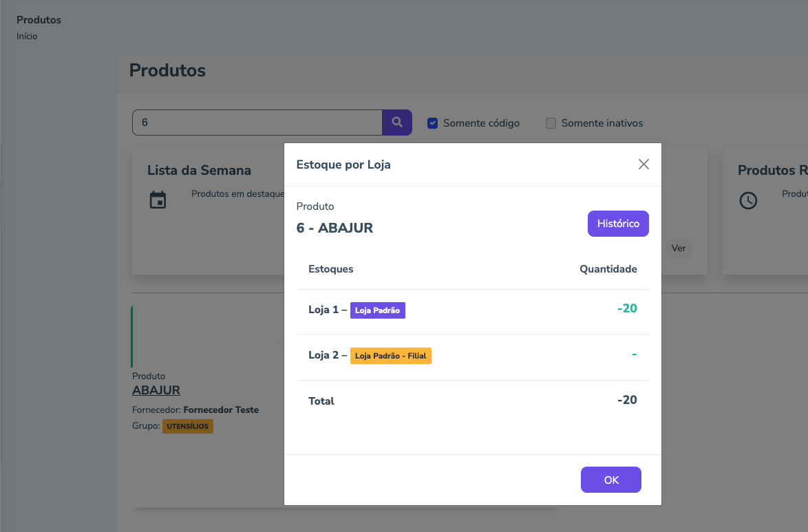Confirm the dialog with OK
This screenshot has width=808, height=532.
[x=611, y=480]
